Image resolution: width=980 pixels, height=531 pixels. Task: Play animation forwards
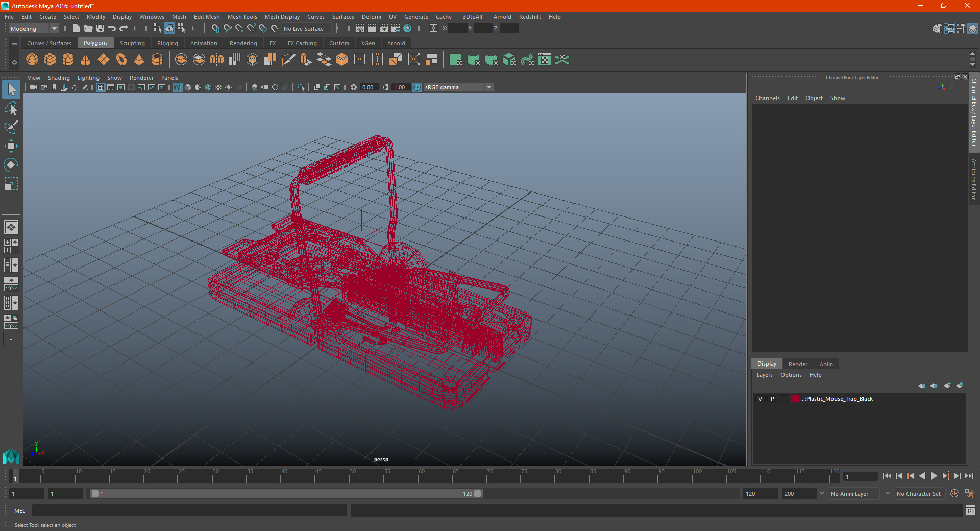coord(934,476)
